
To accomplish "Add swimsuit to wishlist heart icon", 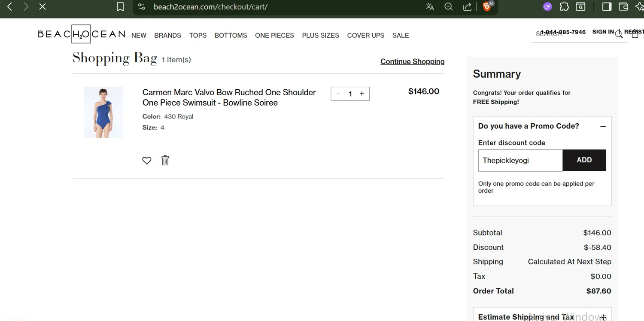I will tap(147, 160).
